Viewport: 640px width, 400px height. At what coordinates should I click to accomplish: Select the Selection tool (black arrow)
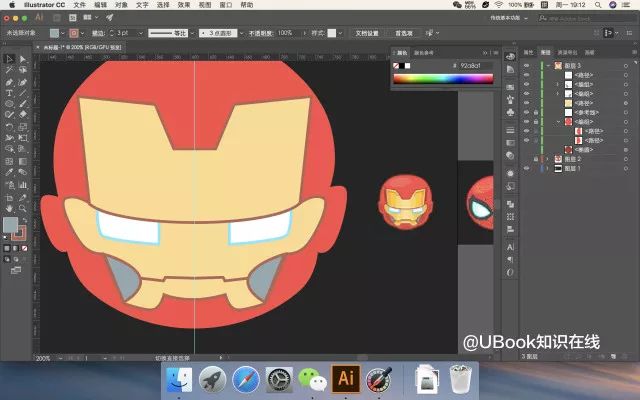click(9, 59)
